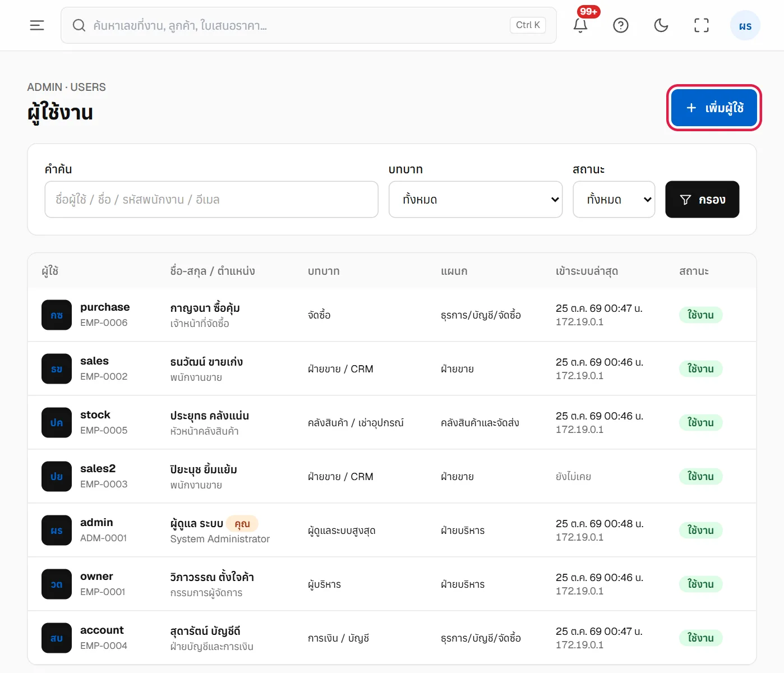Screen dimensions: 784x673
Task: Click the ใช้งาน status badge for account
Action: click(700, 638)
